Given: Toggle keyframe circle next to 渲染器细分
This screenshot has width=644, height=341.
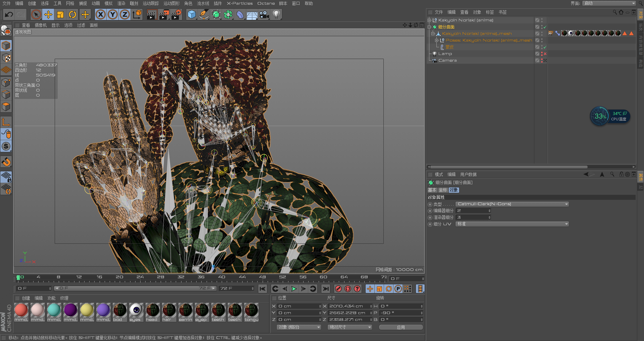Looking at the screenshot, I should (x=430, y=218).
